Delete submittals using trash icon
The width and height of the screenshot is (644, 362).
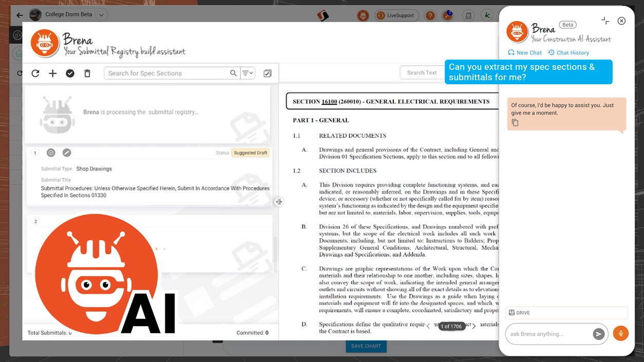[x=87, y=73]
